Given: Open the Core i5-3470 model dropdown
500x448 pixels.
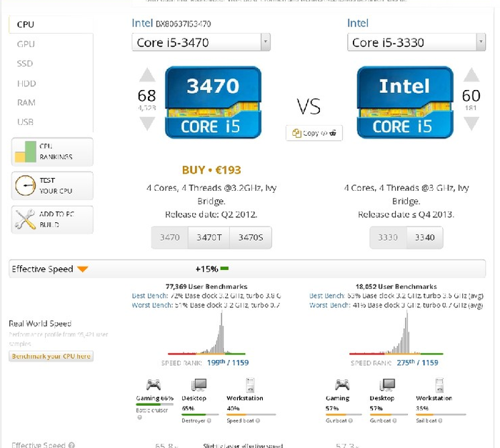Looking at the screenshot, I should 201,42.
